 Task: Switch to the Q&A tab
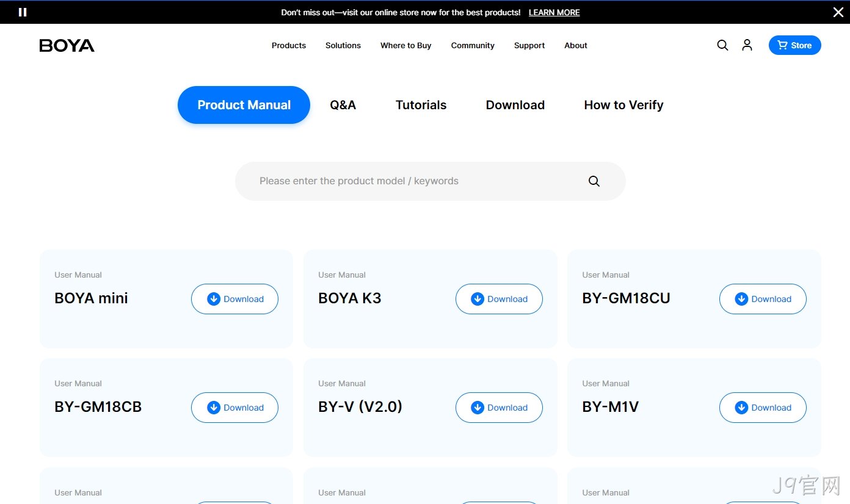coord(343,105)
